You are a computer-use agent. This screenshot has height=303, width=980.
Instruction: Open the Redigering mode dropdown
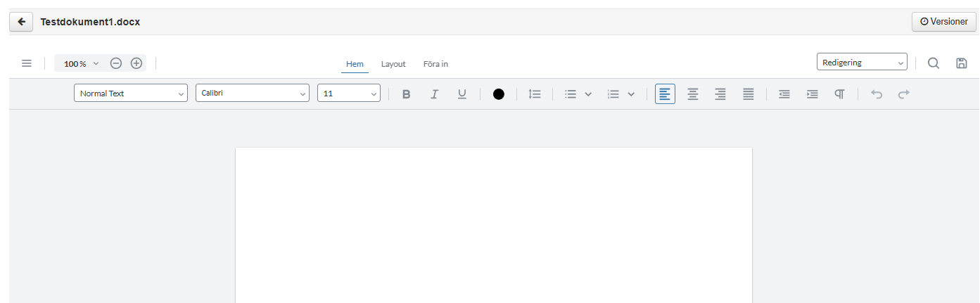862,63
